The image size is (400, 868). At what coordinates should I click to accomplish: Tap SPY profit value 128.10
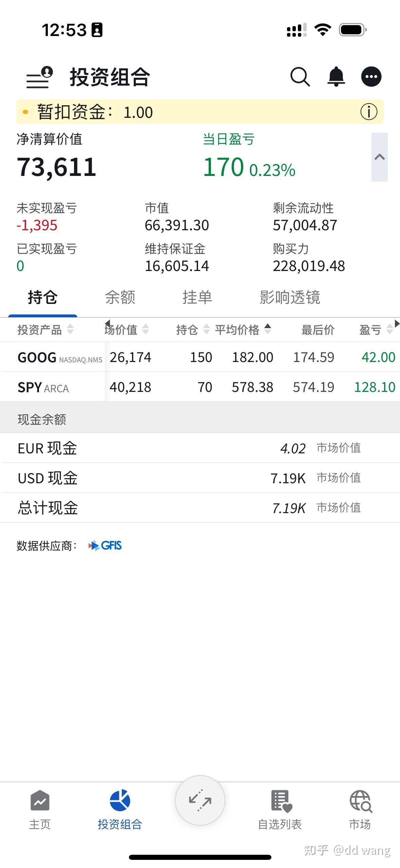pyautogui.click(x=375, y=387)
